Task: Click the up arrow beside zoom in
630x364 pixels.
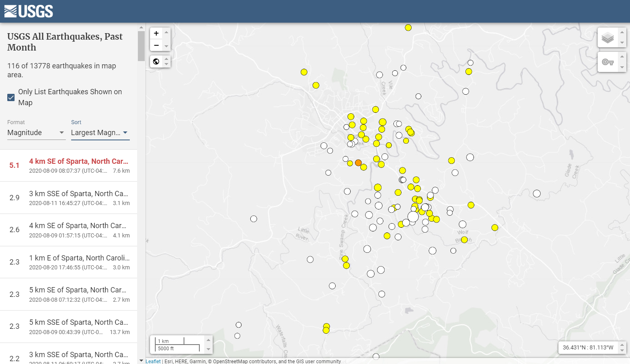Action: pyautogui.click(x=166, y=32)
